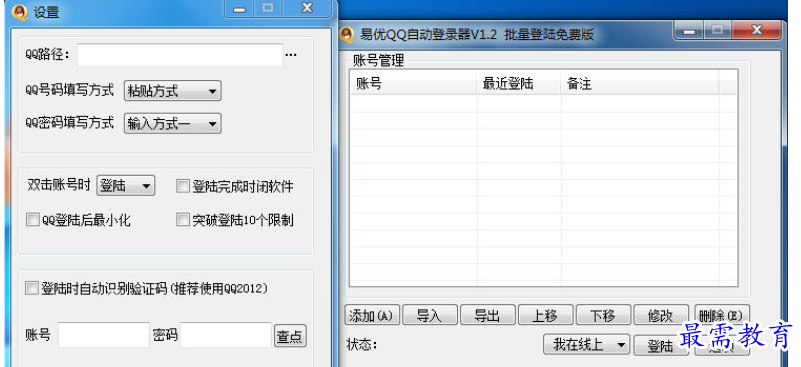Click the 密码 input field in settings

226,335
